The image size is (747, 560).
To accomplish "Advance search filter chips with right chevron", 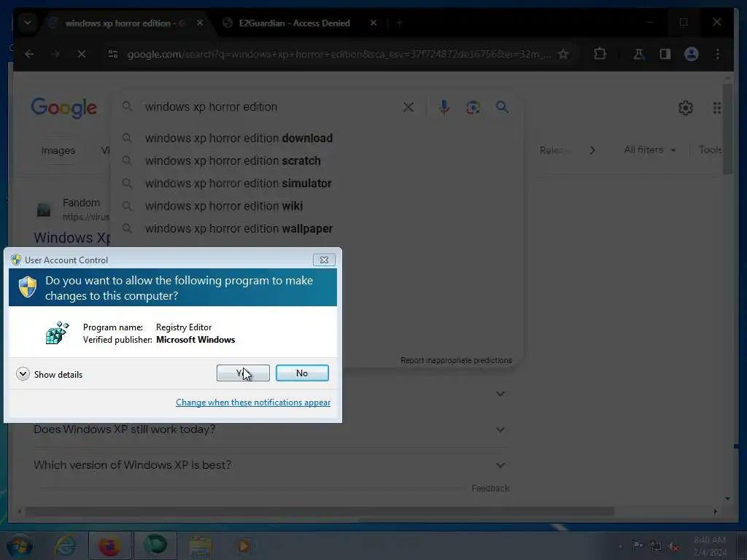I will click(592, 150).
